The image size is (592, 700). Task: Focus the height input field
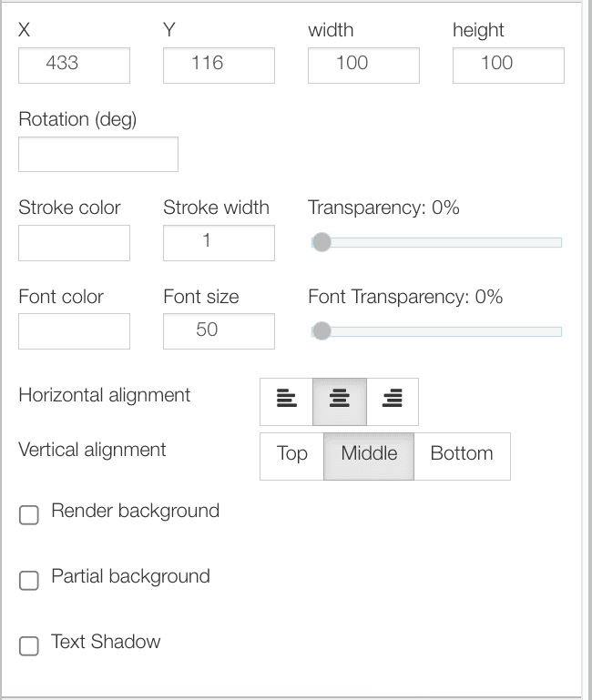pos(508,66)
